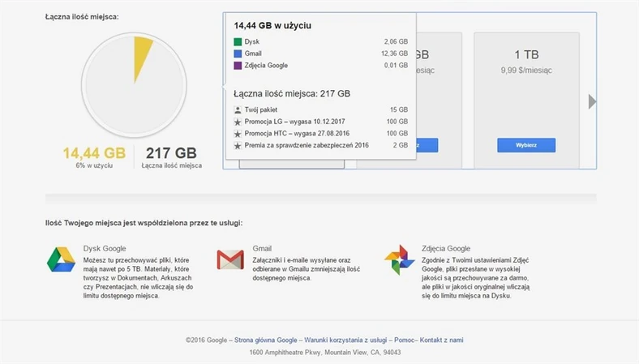Click the Pomoc footer link

tap(403, 340)
